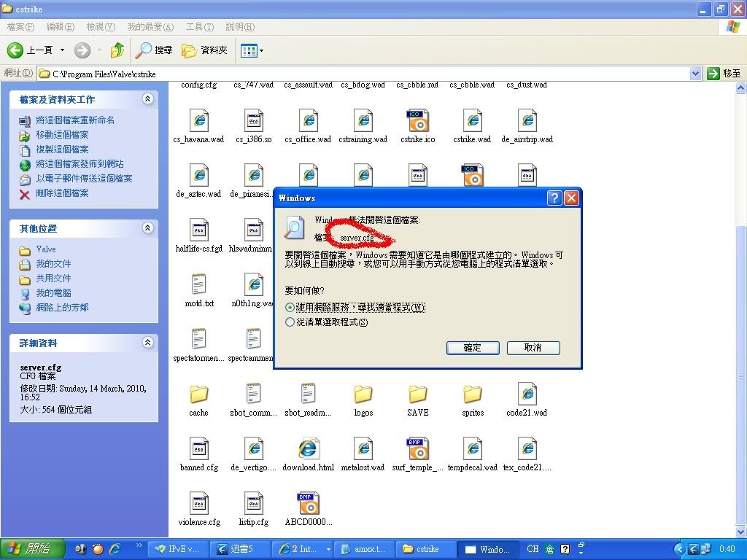Open 我的電腦 in other places
Screen dimensions: 747x560
[x=53, y=293]
